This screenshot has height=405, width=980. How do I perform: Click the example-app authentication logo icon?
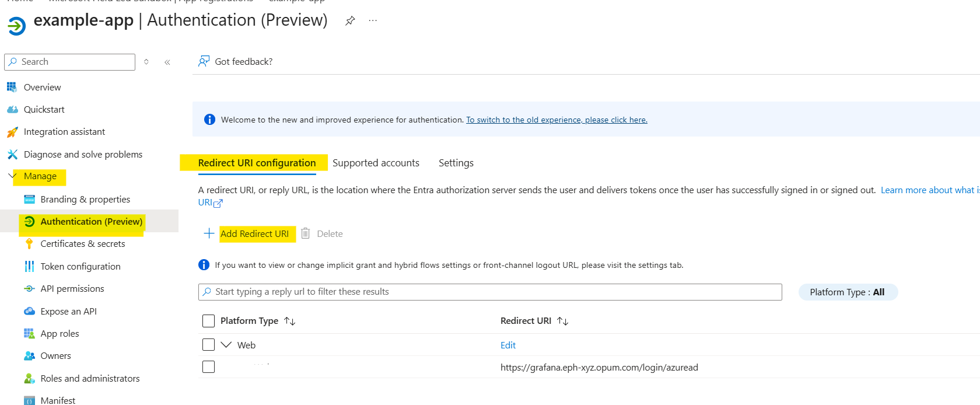pyautogui.click(x=16, y=26)
